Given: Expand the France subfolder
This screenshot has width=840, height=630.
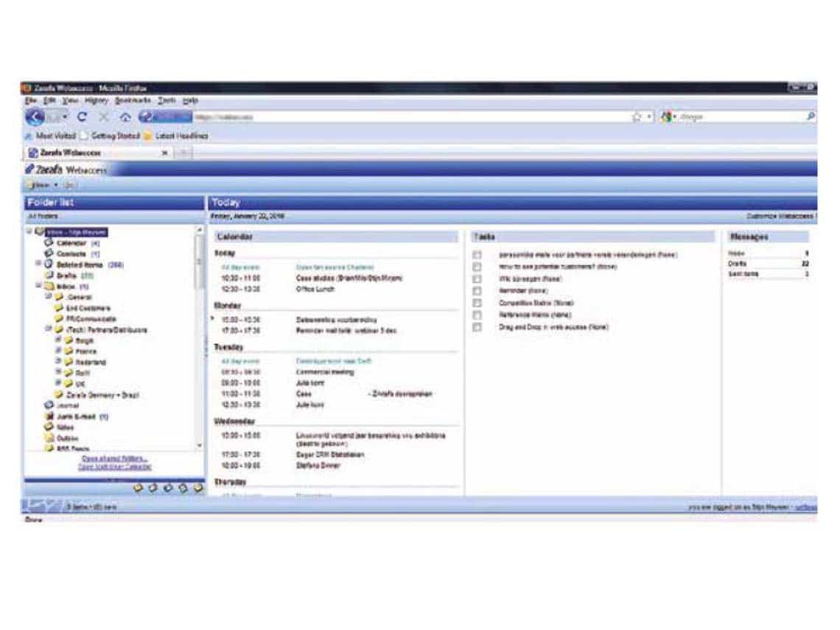Looking at the screenshot, I should pyautogui.click(x=58, y=350).
